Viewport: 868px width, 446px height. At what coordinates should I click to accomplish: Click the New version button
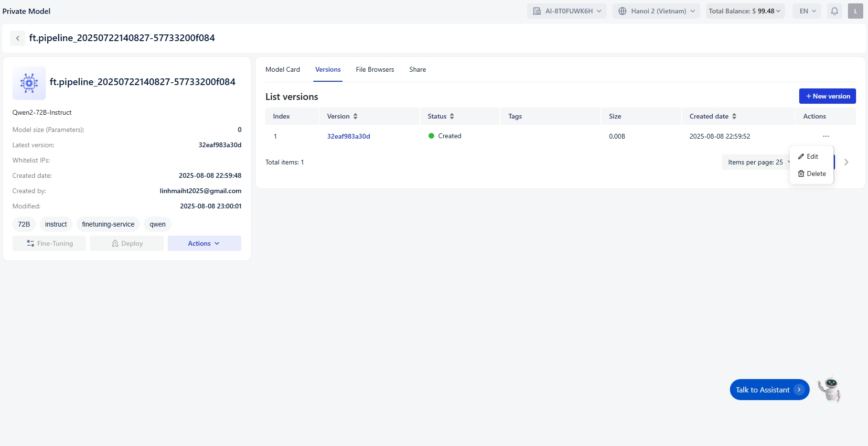tap(827, 96)
